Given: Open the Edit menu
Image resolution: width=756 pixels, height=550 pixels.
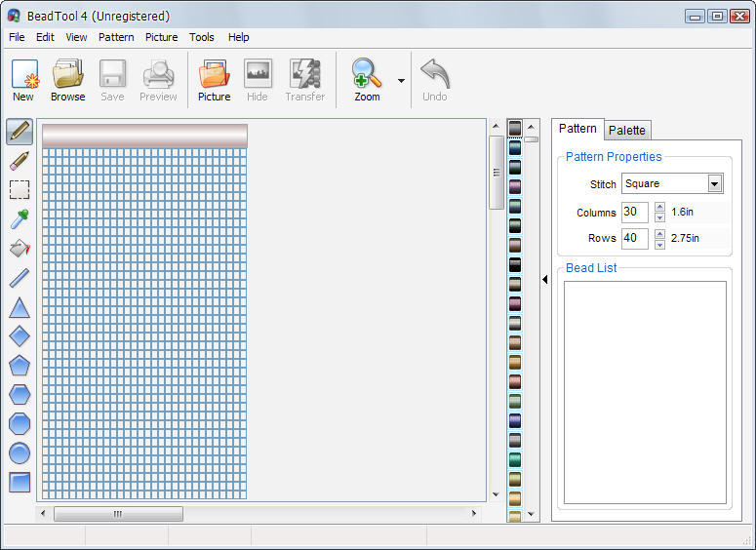Looking at the screenshot, I should [x=45, y=37].
